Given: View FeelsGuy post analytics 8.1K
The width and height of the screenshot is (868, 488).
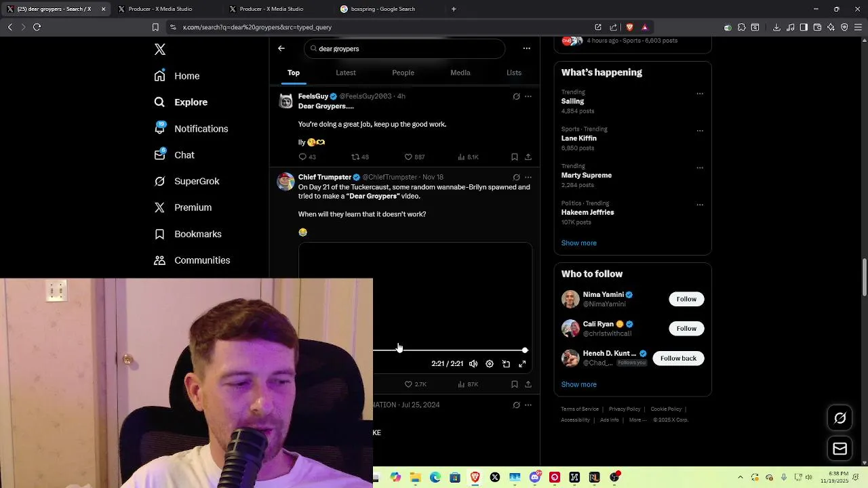Looking at the screenshot, I should click(x=468, y=157).
